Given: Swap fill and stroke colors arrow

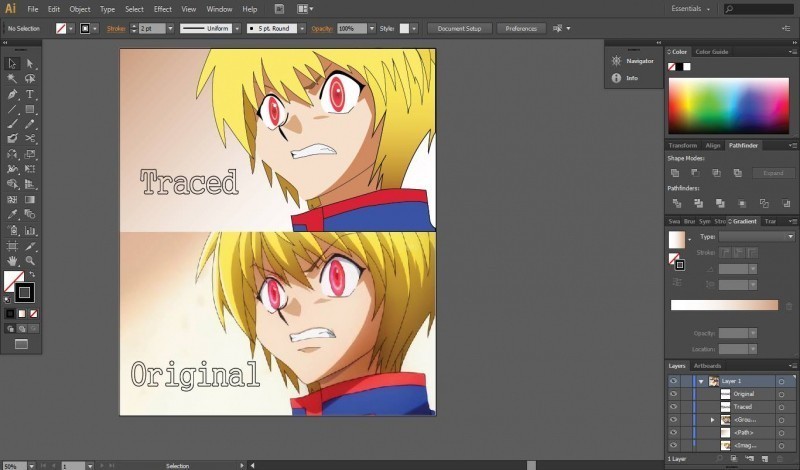Looking at the screenshot, I should pos(32,275).
